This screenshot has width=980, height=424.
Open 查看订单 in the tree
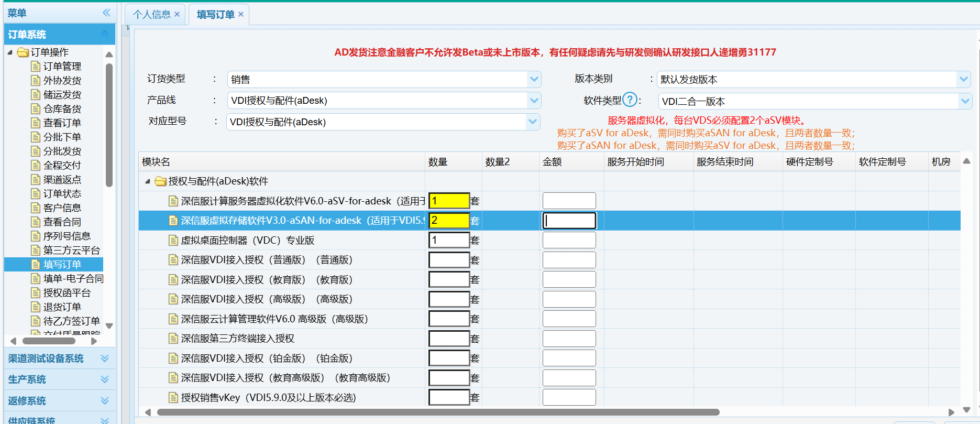tap(62, 123)
